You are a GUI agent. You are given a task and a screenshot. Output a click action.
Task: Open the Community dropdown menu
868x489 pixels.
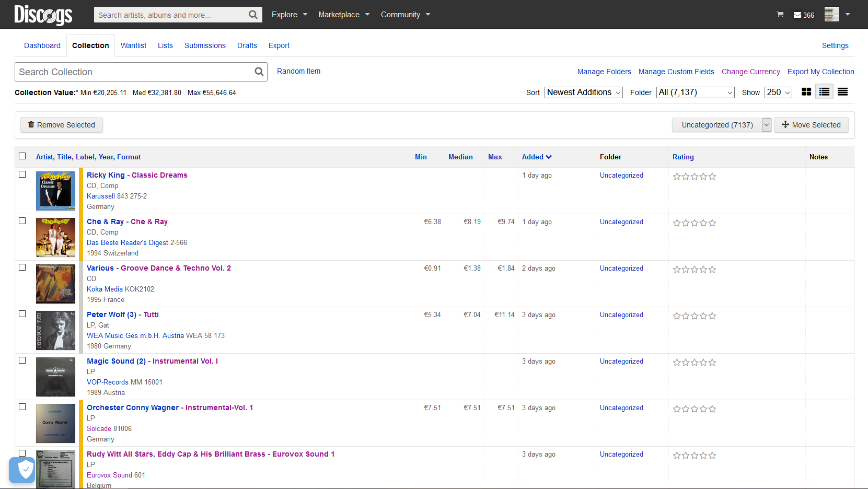pos(406,15)
